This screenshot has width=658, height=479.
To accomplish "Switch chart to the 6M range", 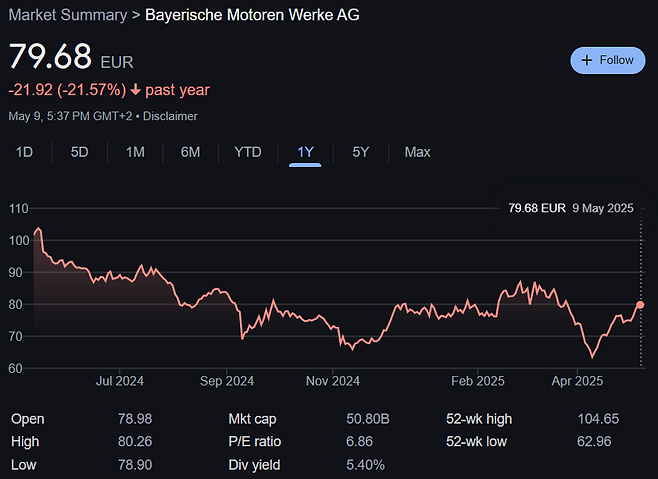I will [x=190, y=152].
